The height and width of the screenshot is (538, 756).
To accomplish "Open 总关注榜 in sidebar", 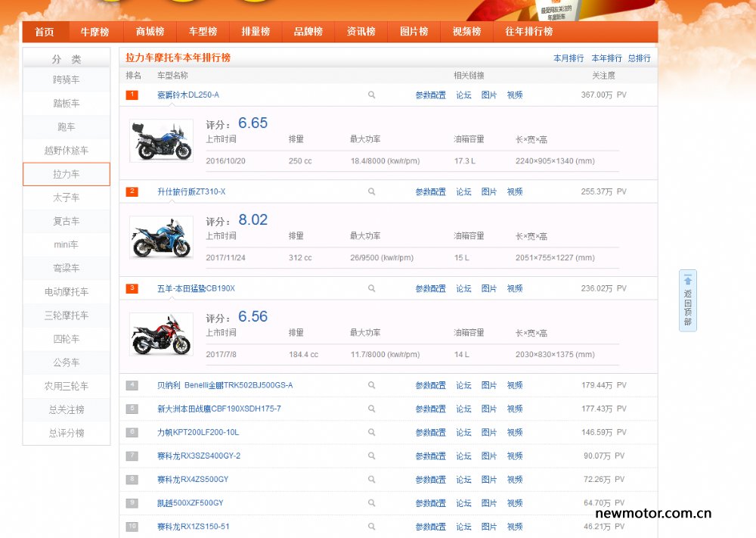I will pos(67,409).
